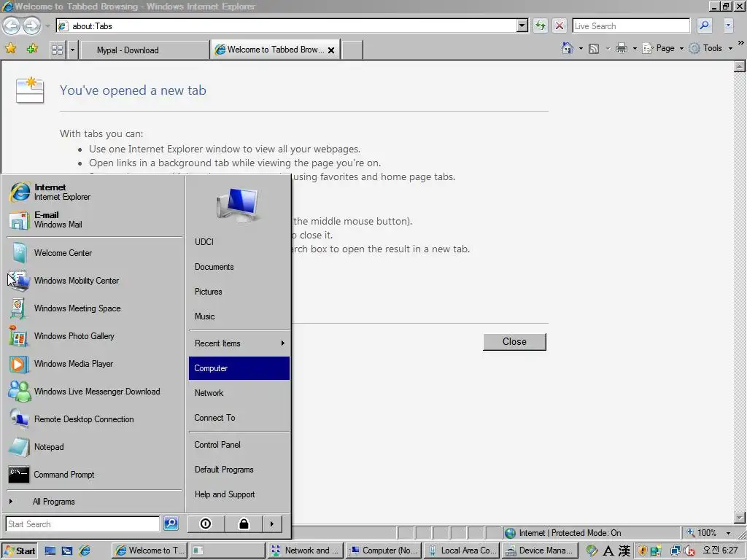Click the Tools gear icon
Viewport: 747px width, 560px height.
(x=694, y=48)
